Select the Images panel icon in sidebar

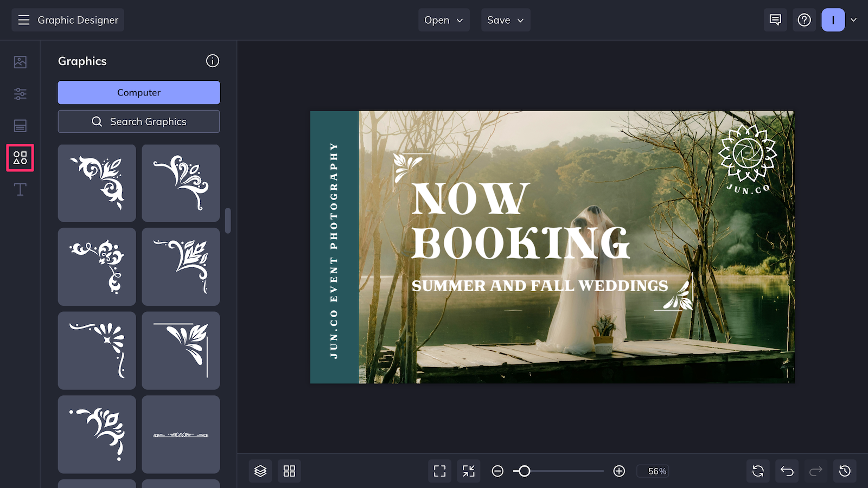(x=20, y=62)
